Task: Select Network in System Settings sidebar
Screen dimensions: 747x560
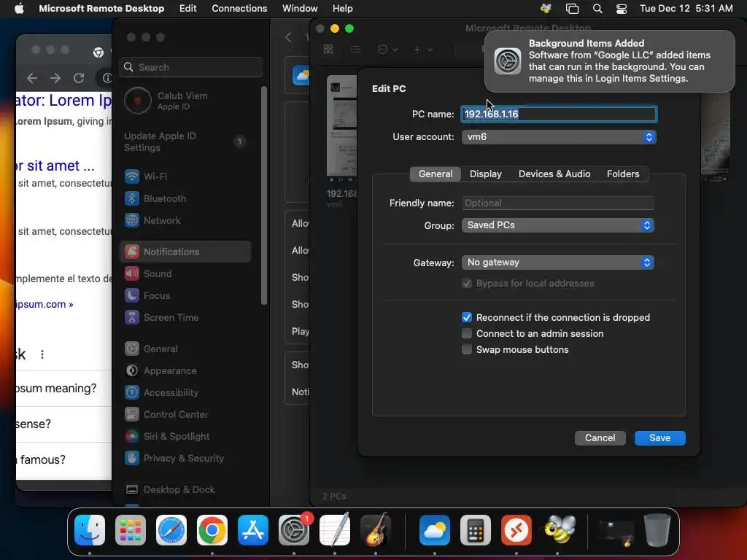Action: pos(185,220)
